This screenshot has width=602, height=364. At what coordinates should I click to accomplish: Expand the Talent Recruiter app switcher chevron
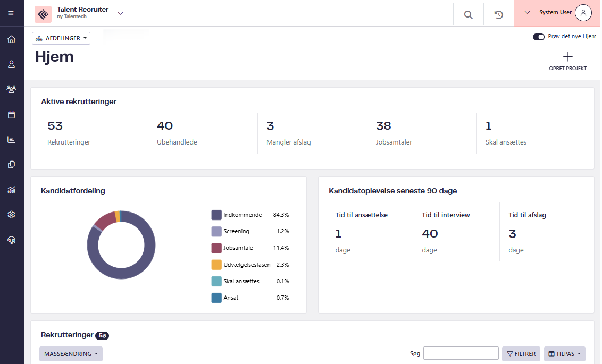coord(120,13)
